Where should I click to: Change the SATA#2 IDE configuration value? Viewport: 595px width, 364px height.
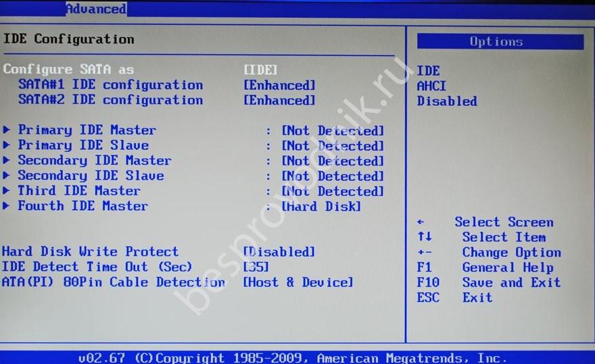(x=279, y=100)
